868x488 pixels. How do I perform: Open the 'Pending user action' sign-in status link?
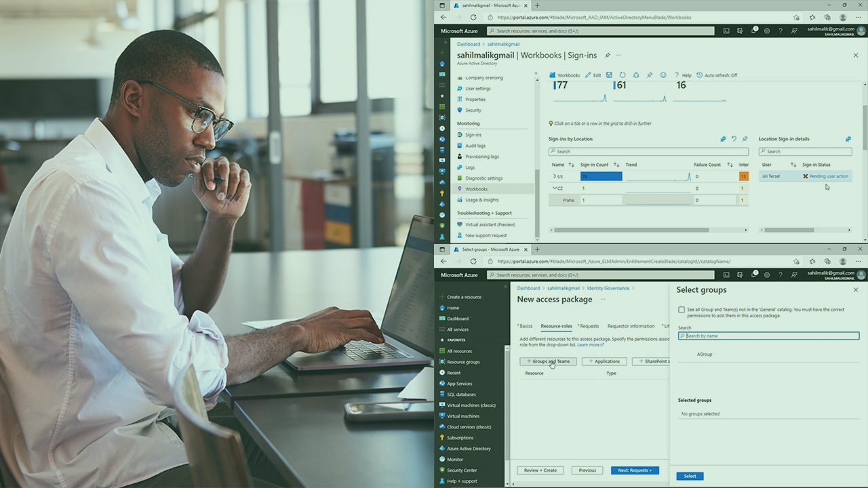829,176
